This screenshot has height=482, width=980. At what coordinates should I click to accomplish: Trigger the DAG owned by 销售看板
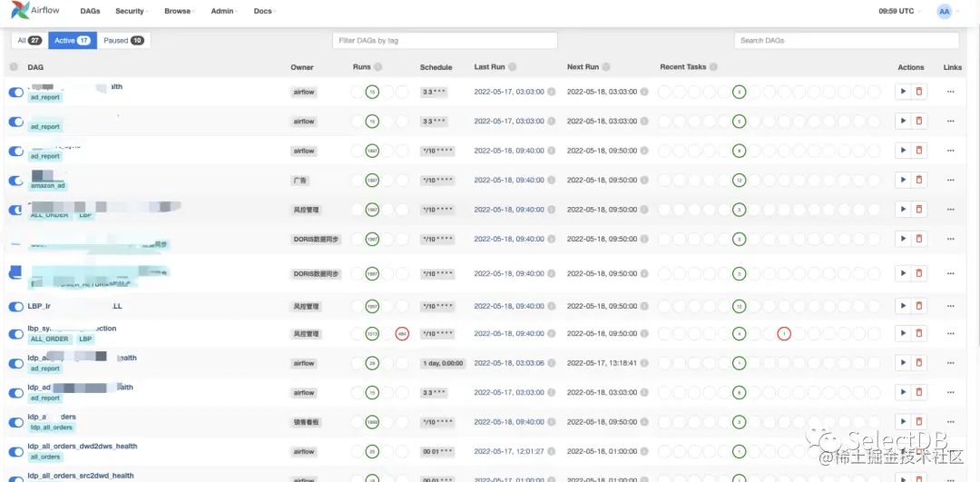click(903, 422)
